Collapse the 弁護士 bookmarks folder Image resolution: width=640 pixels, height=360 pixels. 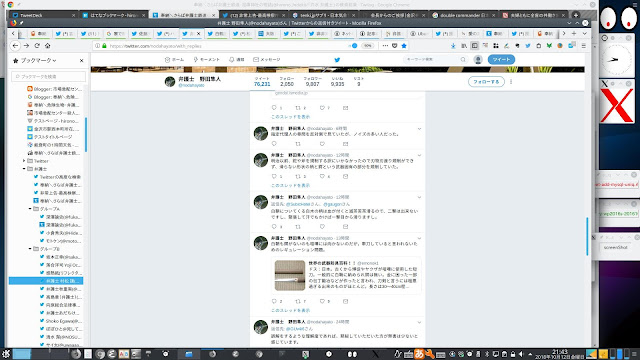click(x=24, y=169)
